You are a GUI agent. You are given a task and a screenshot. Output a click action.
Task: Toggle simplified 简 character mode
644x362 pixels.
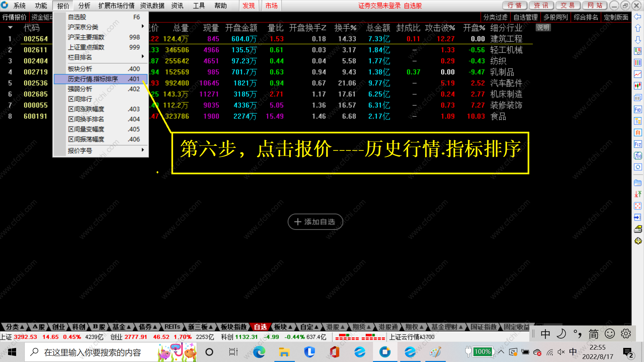click(593, 334)
